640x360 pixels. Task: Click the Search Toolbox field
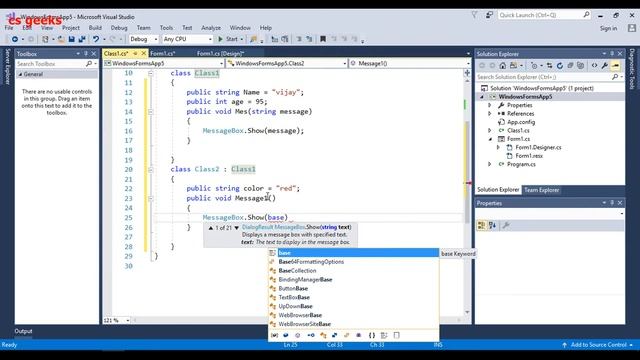coord(57,64)
